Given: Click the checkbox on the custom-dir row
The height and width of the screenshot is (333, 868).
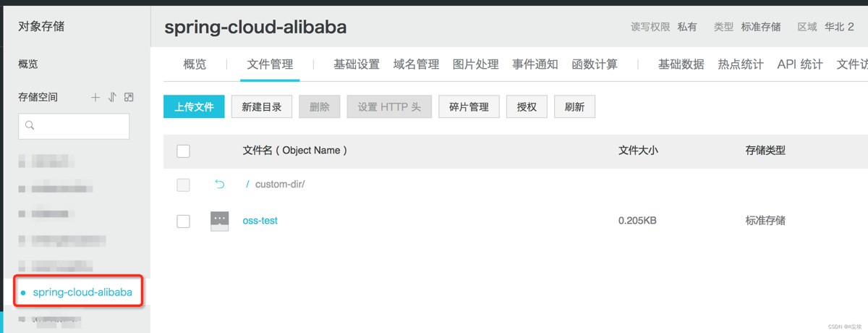Looking at the screenshot, I should 183,185.
